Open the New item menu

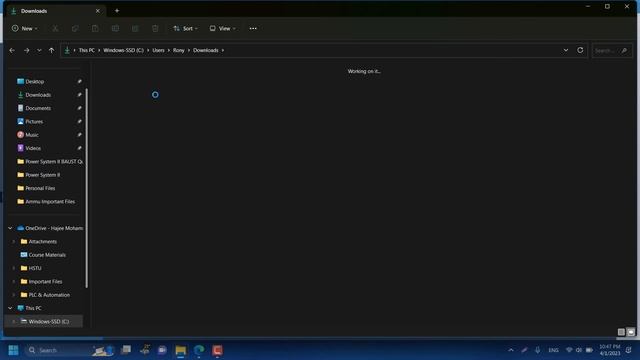click(x=24, y=29)
